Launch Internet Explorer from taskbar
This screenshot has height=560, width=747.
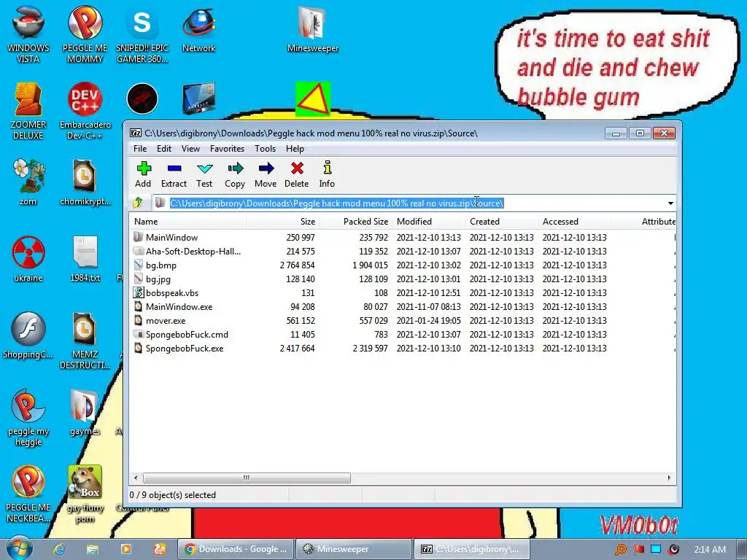tap(59, 549)
